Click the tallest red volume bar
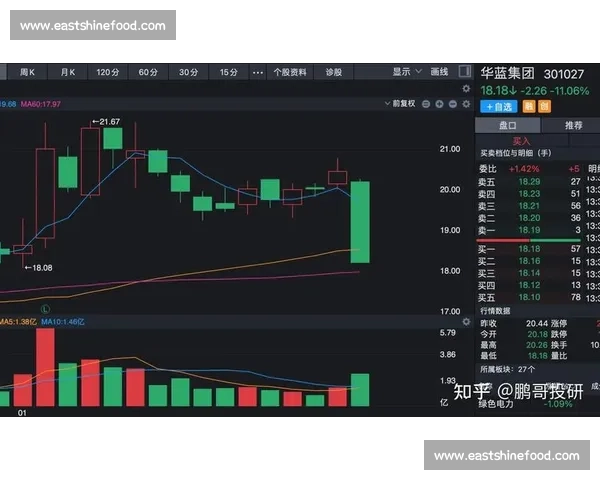Screen dimensions: 600x480 tap(45, 367)
